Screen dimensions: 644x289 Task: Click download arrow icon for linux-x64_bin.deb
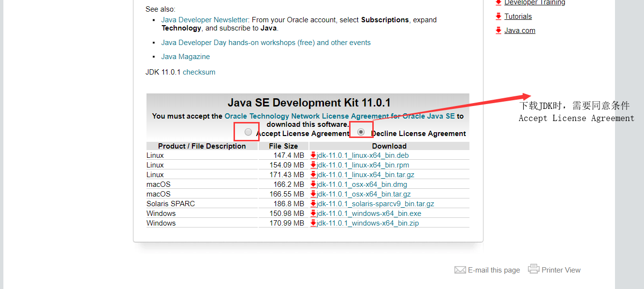[313, 155]
